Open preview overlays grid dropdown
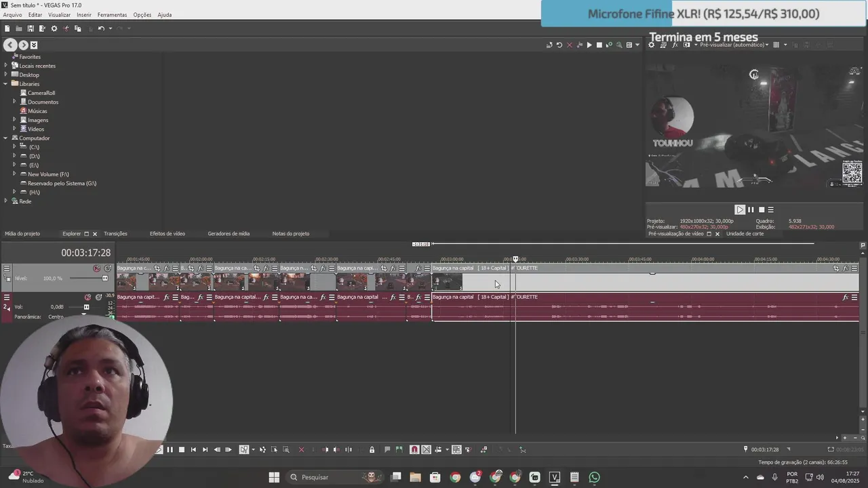The width and height of the screenshot is (868, 488). (785, 45)
